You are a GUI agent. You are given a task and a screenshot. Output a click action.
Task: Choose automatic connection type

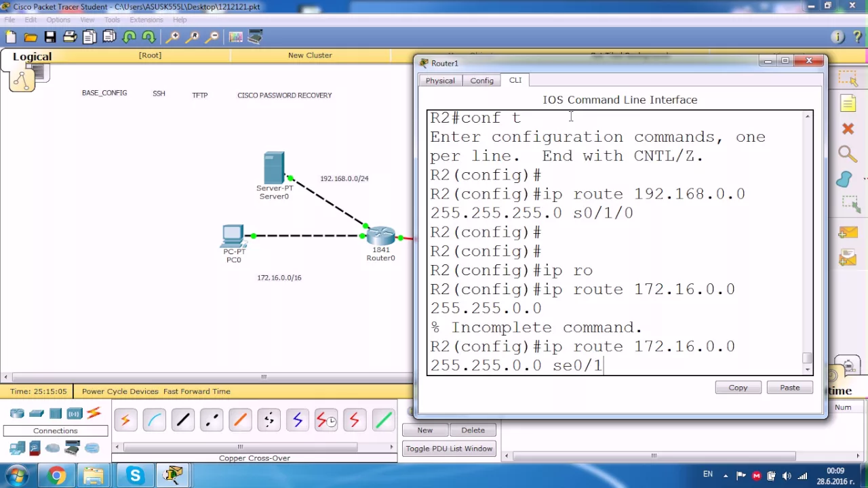[125, 421]
